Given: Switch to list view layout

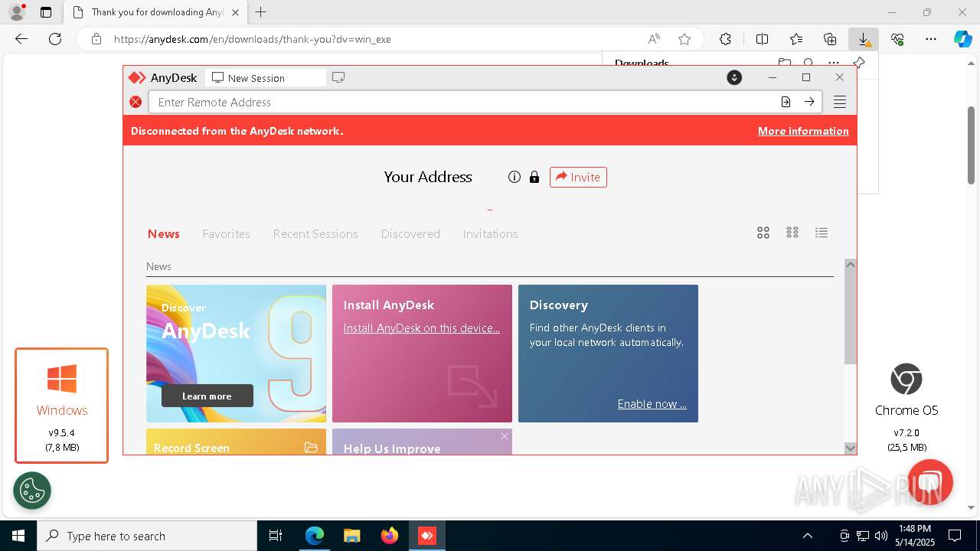Looking at the screenshot, I should click(822, 233).
